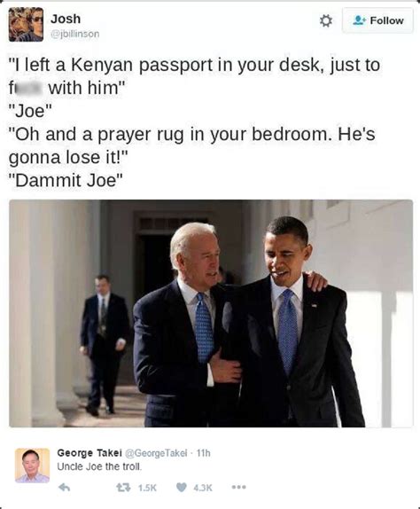
Task: Click the Follow button
Action: point(377,20)
